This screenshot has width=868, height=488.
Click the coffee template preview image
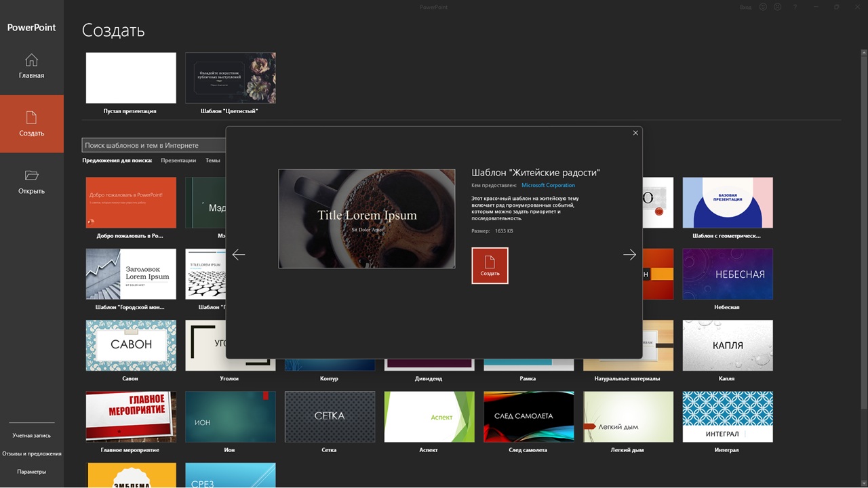click(366, 218)
